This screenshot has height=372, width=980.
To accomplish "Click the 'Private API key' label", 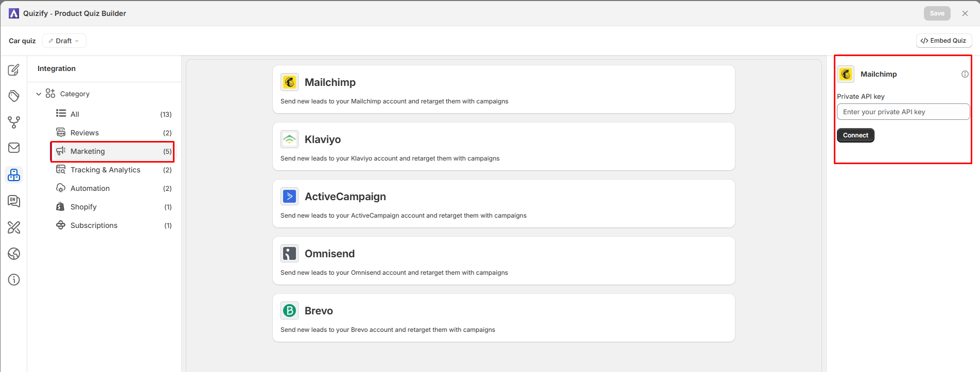I will [861, 96].
